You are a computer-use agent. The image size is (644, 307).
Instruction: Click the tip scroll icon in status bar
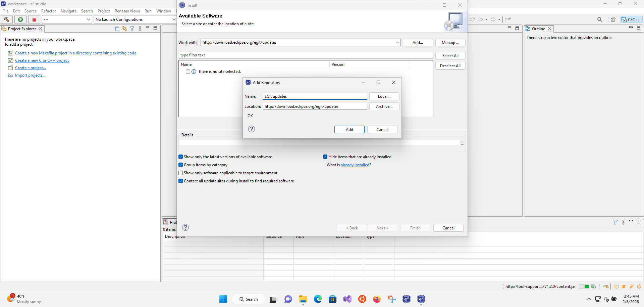click(606, 287)
